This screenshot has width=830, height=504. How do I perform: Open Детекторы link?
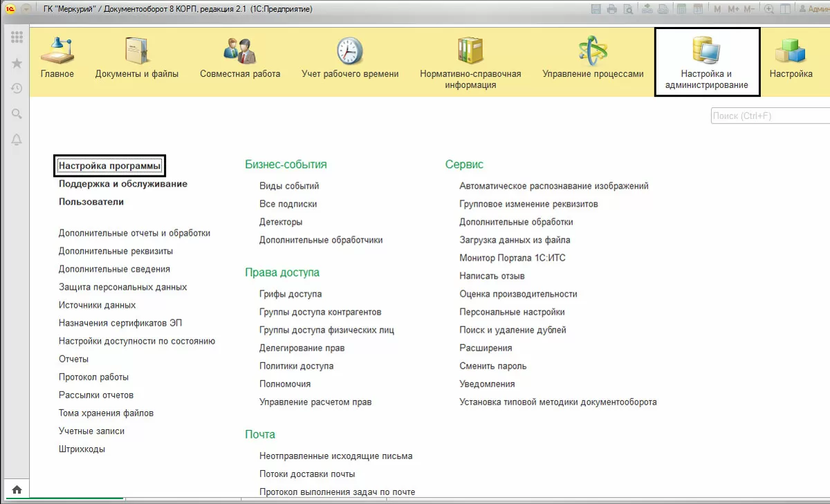point(281,222)
